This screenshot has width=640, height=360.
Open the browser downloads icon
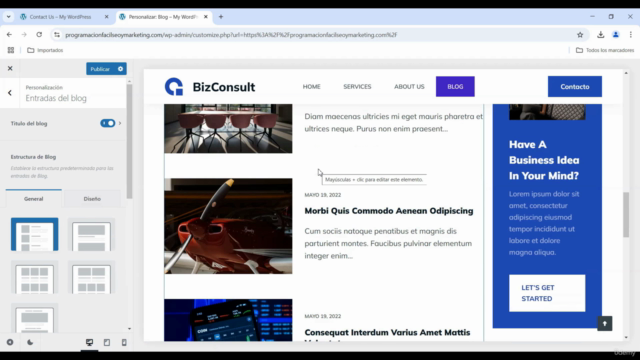600,35
